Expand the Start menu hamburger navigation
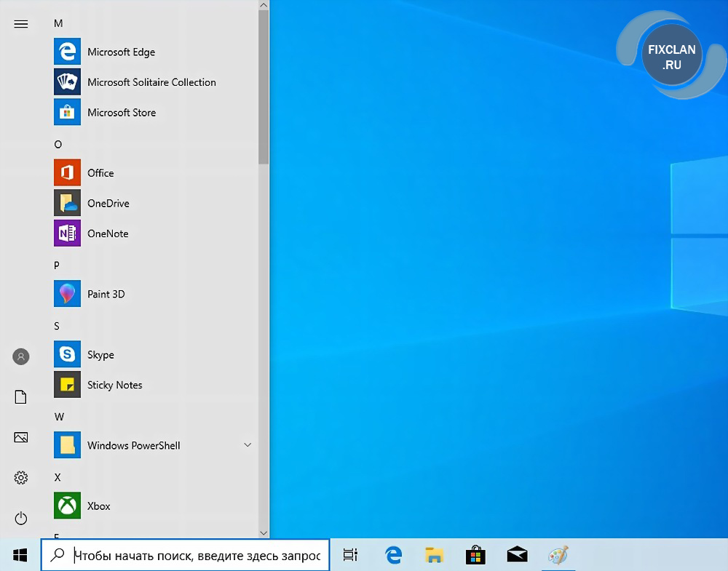The width and height of the screenshot is (728, 571). (21, 24)
